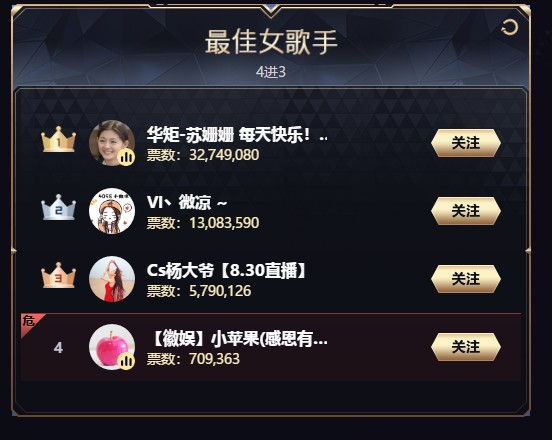Follow 【徽娱】小苹果 with 关注 button
The height and width of the screenshot is (440, 552).
pos(466,347)
